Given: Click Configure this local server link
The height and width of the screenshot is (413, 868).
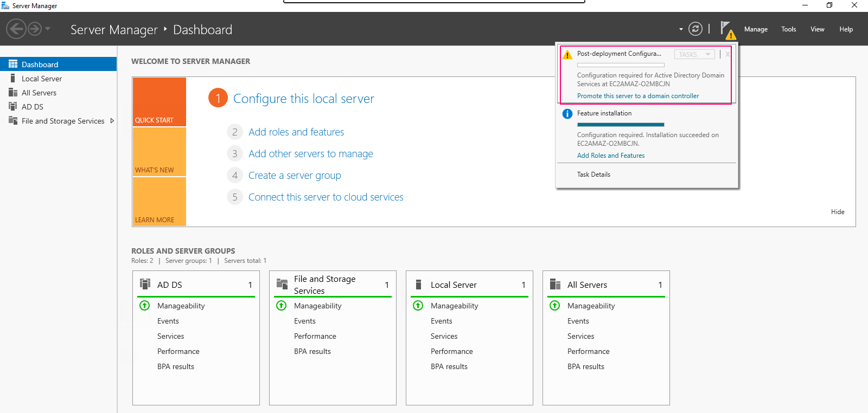Looking at the screenshot, I should (304, 99).
